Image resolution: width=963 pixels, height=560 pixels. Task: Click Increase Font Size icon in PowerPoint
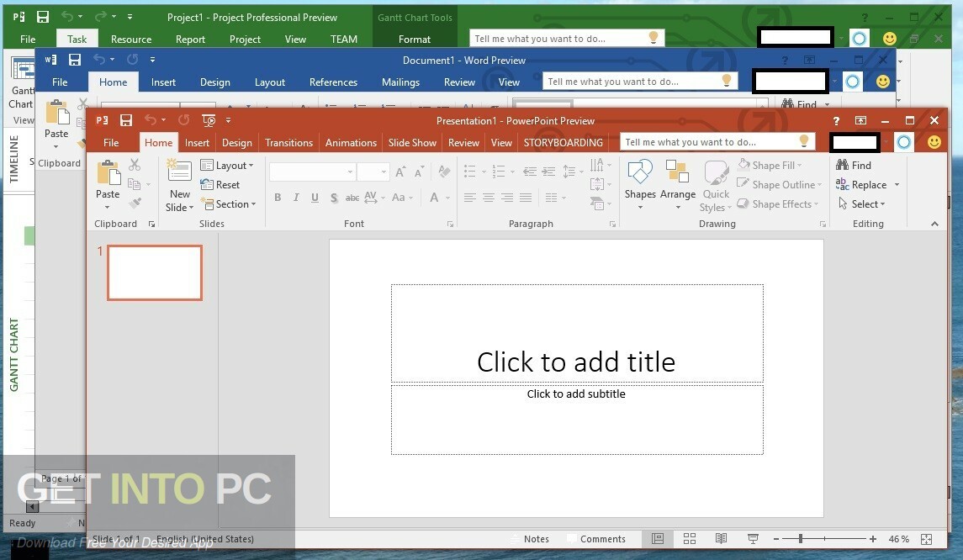400,172
